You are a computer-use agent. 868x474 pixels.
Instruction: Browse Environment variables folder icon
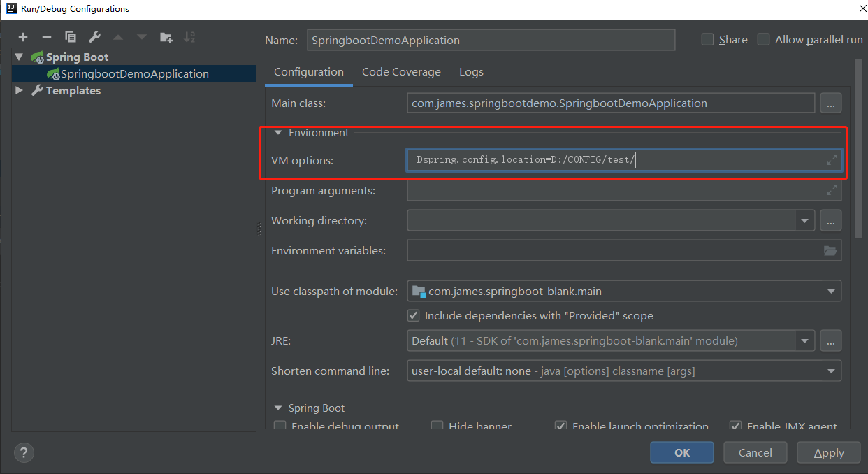point(830,250)
